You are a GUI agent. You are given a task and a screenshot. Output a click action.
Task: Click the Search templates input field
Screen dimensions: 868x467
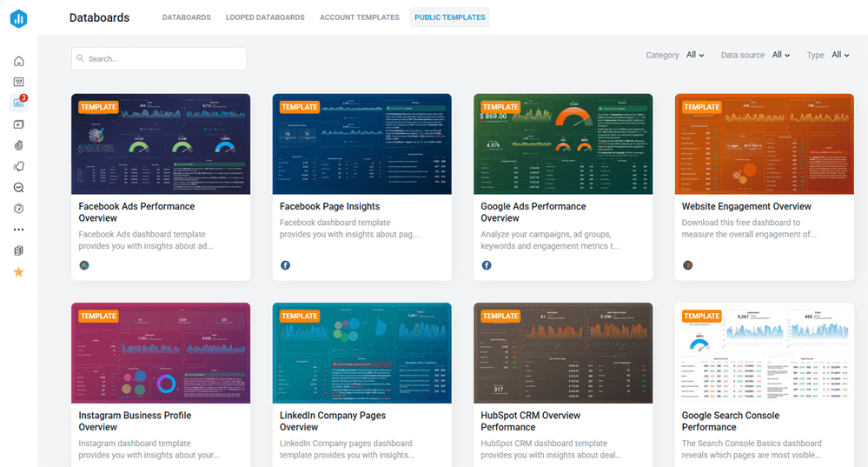click(x=159, y=58)
